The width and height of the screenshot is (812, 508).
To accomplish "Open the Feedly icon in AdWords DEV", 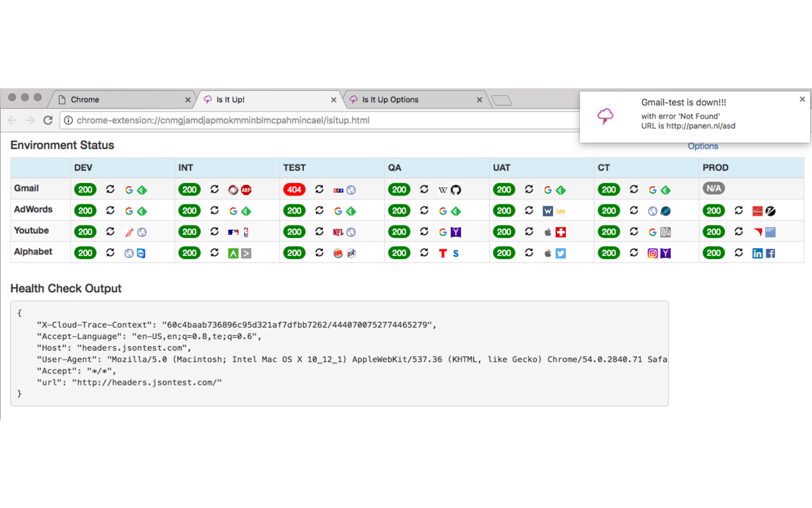I will (x=141, y=211).
